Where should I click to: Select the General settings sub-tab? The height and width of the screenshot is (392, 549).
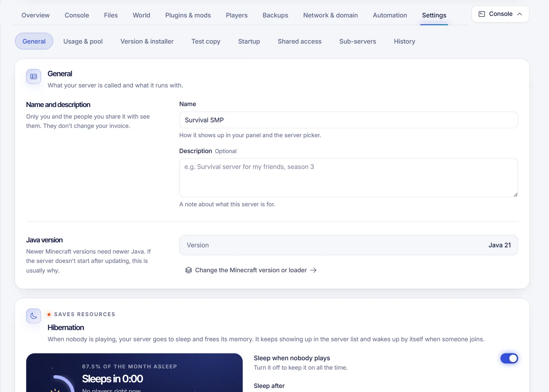pyautogui.click(x=34, y=41)
